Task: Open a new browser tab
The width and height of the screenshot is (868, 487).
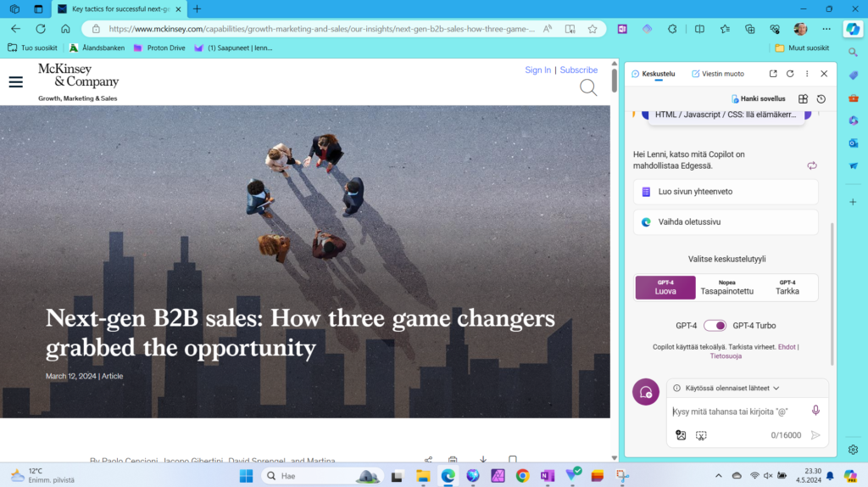Action: pyautogui.click(x=197, y=8)
